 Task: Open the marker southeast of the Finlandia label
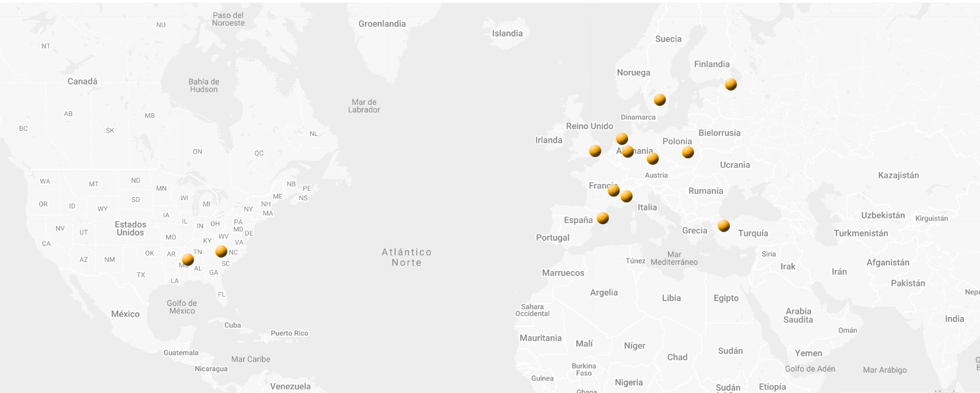(731, 84)
